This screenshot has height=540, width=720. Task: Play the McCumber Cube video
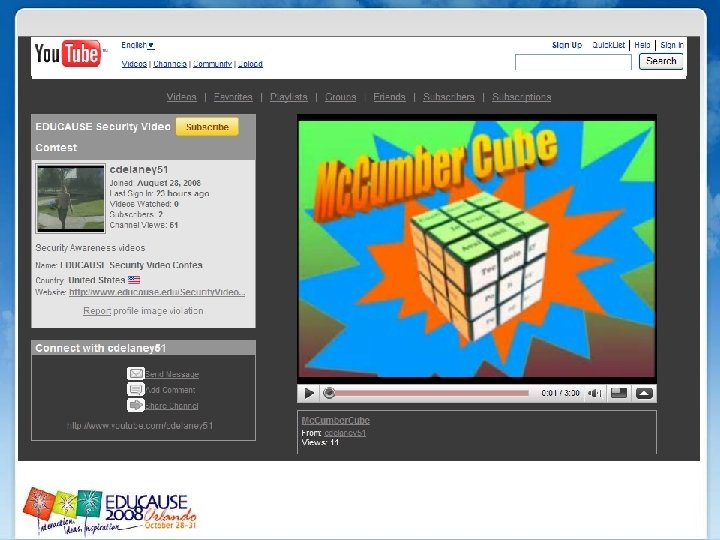pos(309,394)
